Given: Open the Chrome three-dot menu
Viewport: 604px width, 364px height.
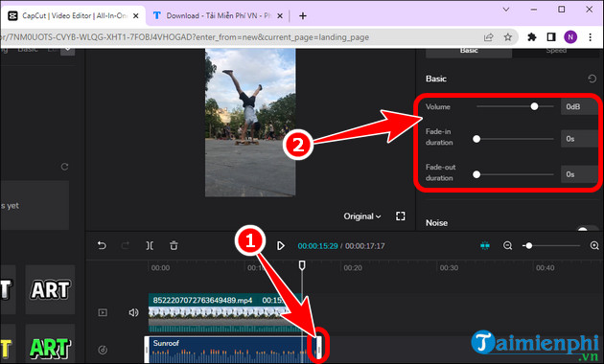Looking at the screenshot, I should [591, 37].
